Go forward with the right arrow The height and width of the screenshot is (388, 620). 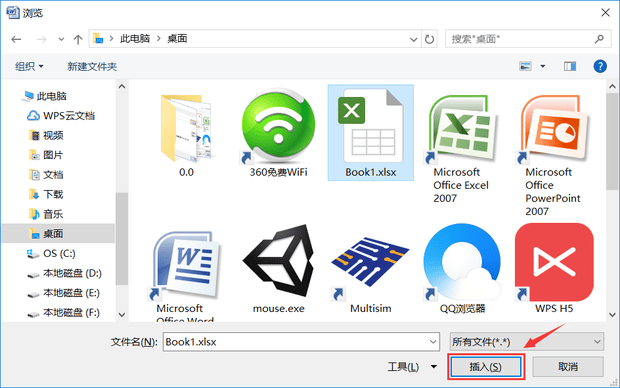(x=41, y=39)
